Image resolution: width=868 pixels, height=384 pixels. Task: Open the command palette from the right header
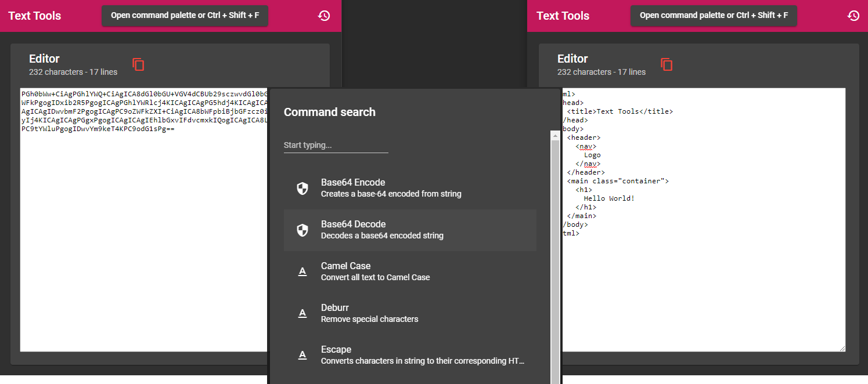tap(714, 16)
